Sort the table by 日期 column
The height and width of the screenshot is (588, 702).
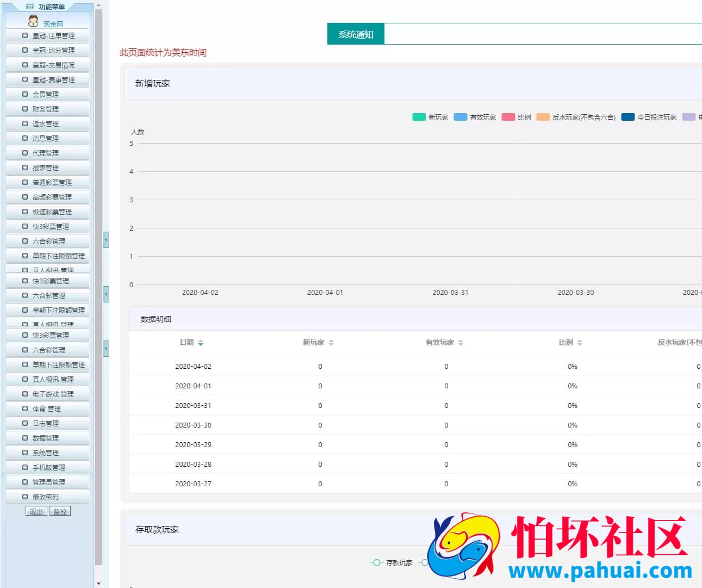coord(200,343)
